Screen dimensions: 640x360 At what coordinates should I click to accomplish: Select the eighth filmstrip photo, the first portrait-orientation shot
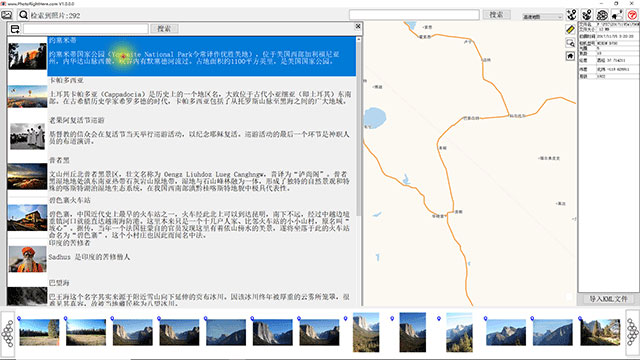(366, 332)
